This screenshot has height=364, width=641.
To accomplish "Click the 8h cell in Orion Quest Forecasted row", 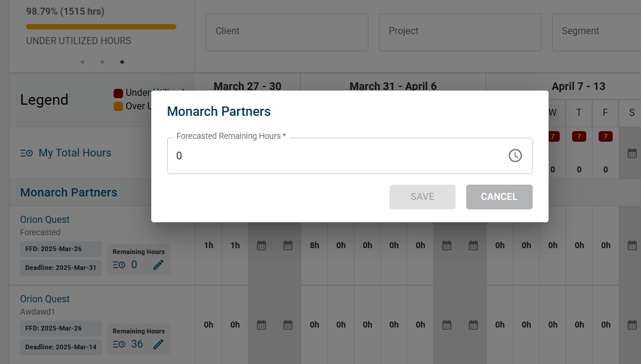I will pos(314,245).
